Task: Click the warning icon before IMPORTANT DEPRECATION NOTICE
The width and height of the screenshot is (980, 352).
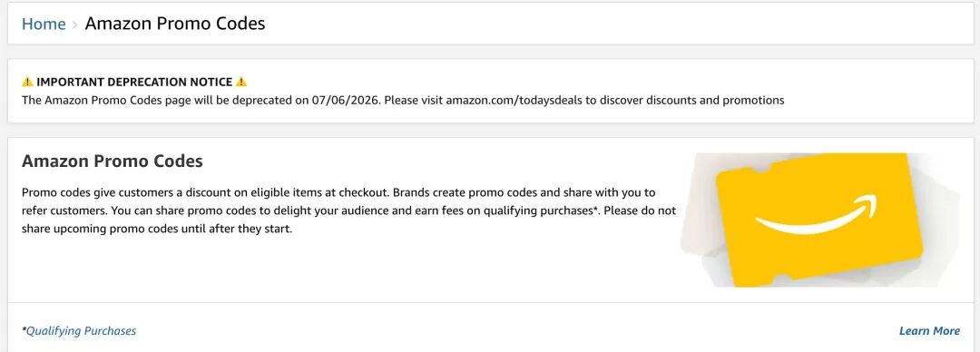Action: pos(27,82)
